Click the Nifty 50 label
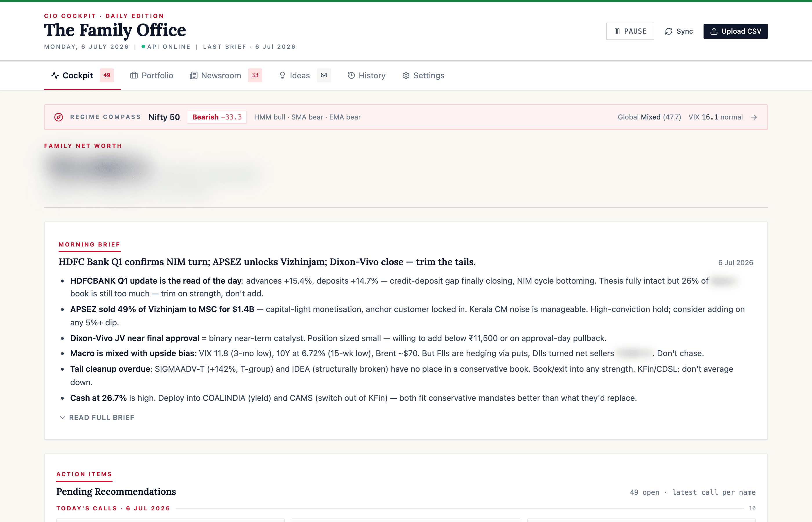The height and width of the screenshot is (522, 812). pyautogui.click(x=164, y=117)
